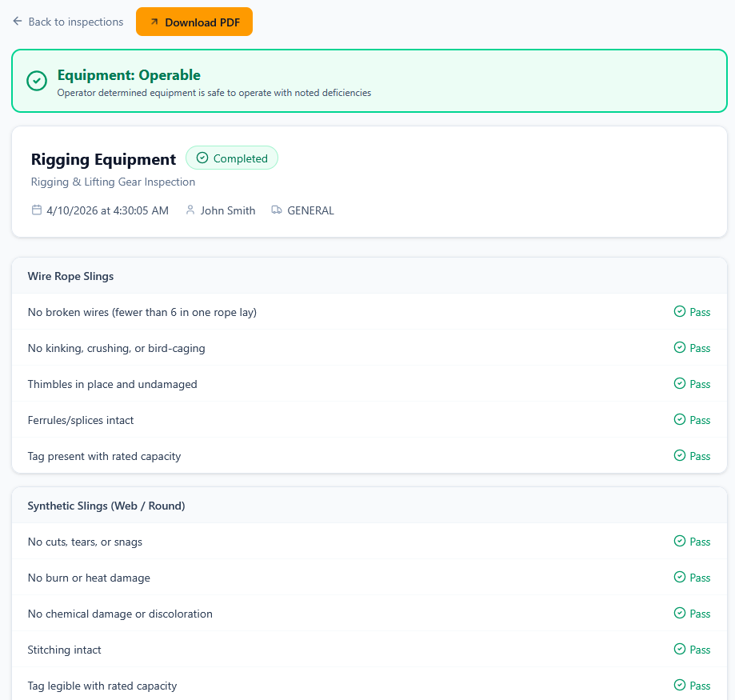Select the GENERAL equipment label
Screen dimensions: 735x700
tap(310, 210)
